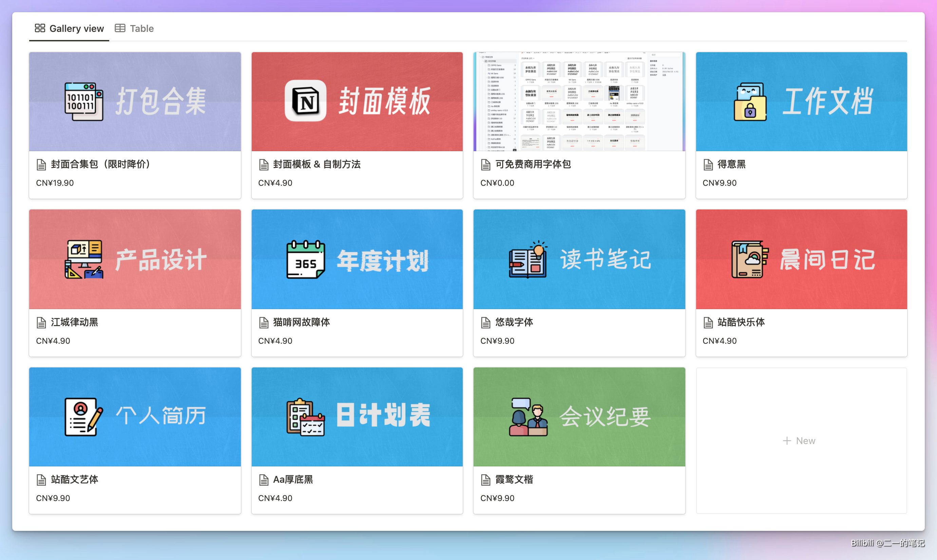Click page icon beside Aa厚底黑
The width and height of the screenshot is (937, 560).
click(264, 480)
